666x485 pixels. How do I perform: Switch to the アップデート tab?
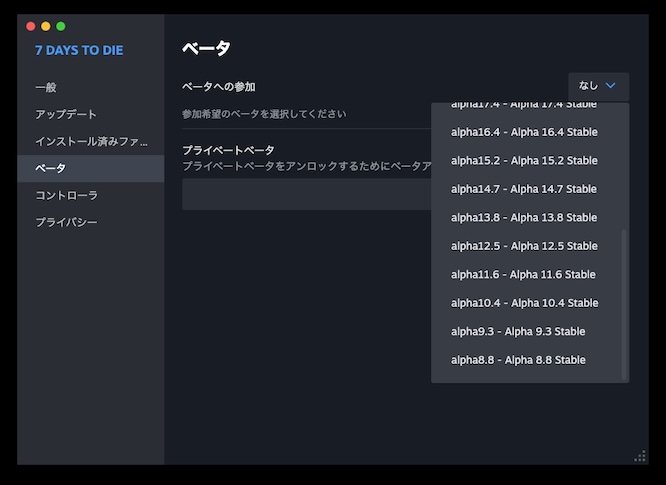click(66, 115)
